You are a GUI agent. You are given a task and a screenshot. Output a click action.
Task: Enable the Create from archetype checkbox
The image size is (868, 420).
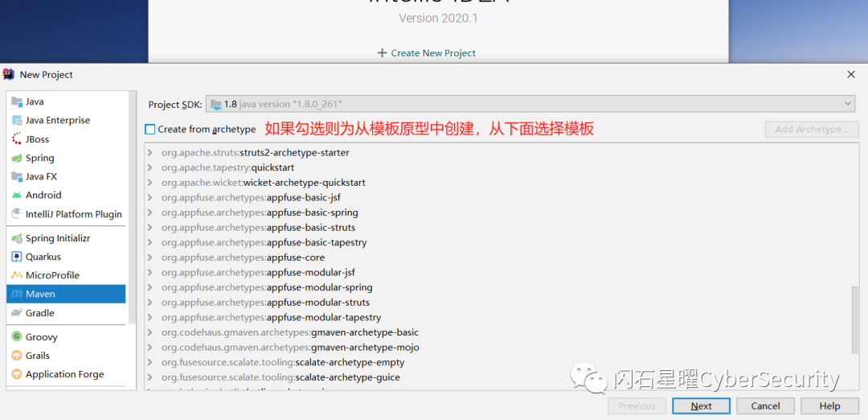(x=150, y=129)
